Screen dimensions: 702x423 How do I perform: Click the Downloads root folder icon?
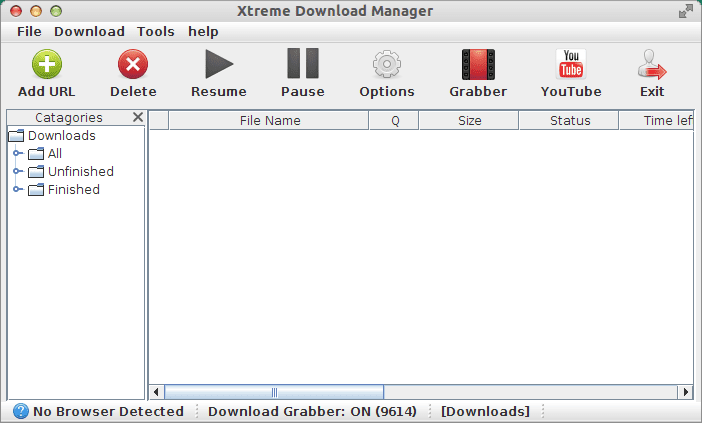coord(16,135)
